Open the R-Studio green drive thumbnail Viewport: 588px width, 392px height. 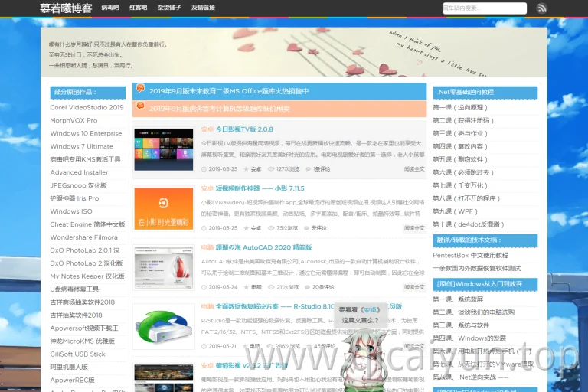(x=164, y=326)
